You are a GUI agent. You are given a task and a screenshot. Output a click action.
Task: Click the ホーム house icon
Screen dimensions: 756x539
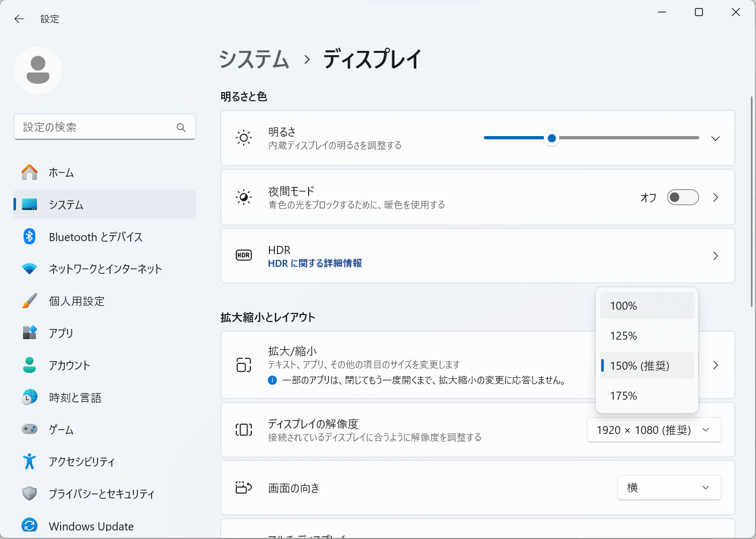click(29, 173)
